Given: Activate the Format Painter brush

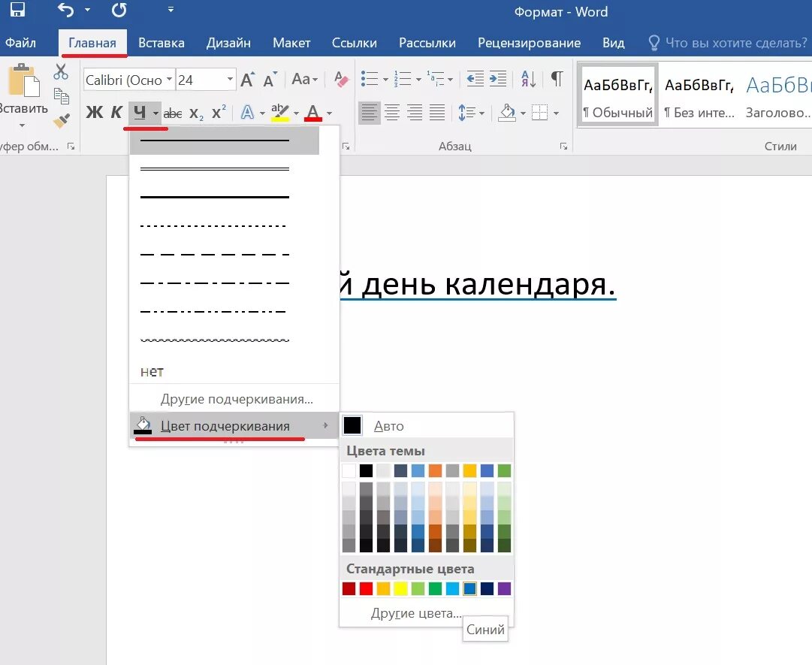Looking at the screenshot, I should (x=61, y=121).
